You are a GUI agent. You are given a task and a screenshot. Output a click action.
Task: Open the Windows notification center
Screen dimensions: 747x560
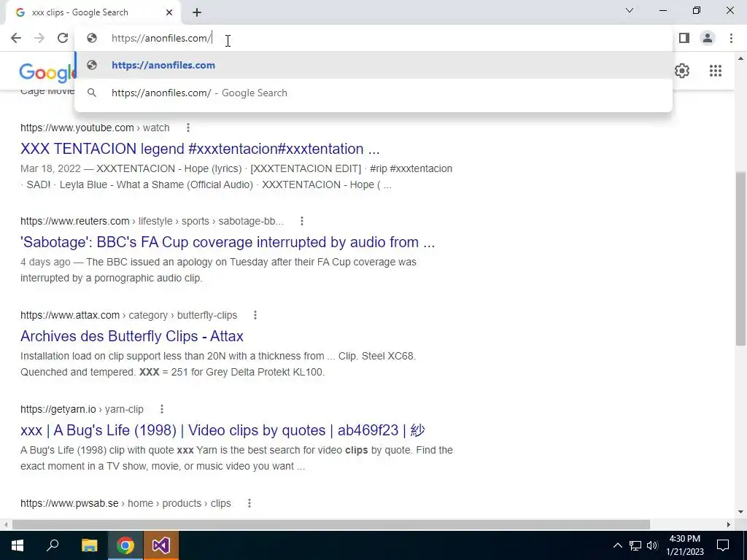pyautogui.click(x=723, y=545)
